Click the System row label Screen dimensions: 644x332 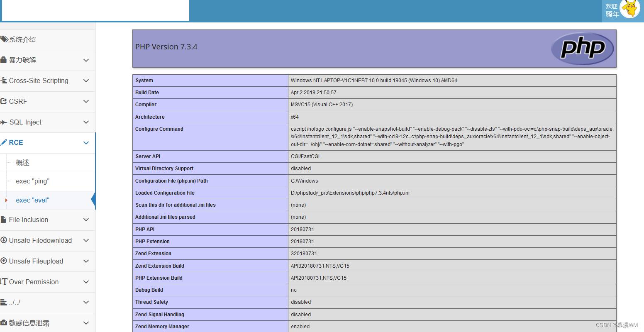(144, 81)
